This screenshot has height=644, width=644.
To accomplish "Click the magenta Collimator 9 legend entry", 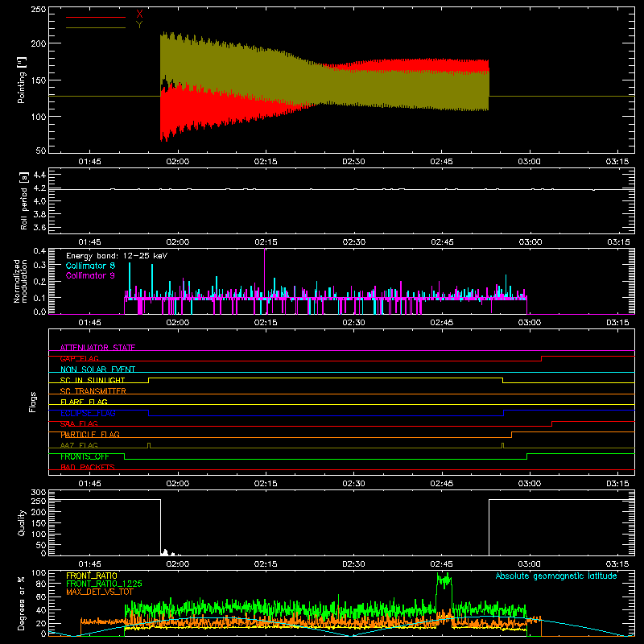I will [x=90, y=275].
